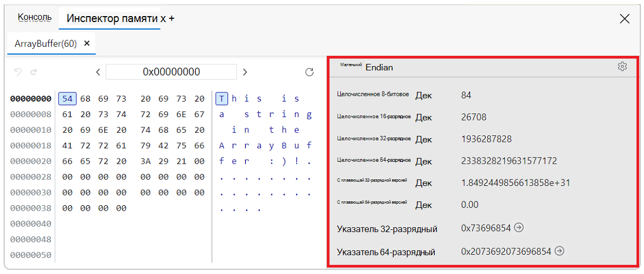This screenshot has height=274, width=644.
Task: Select byte 68 in first row
Action: [x=85, y=99]
